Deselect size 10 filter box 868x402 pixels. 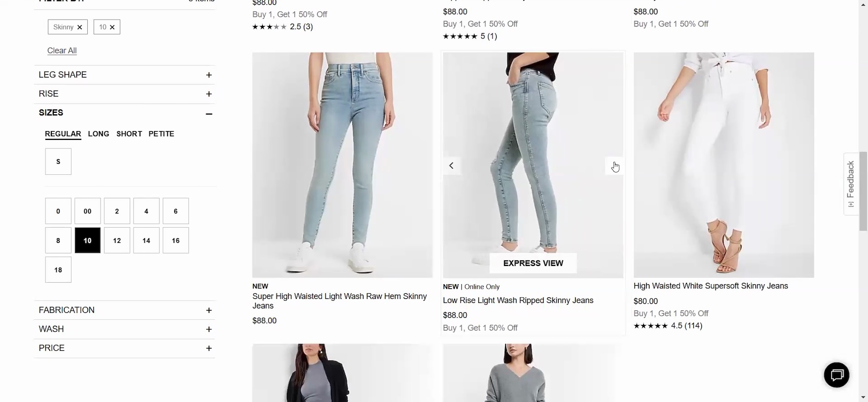pos(88,240)
